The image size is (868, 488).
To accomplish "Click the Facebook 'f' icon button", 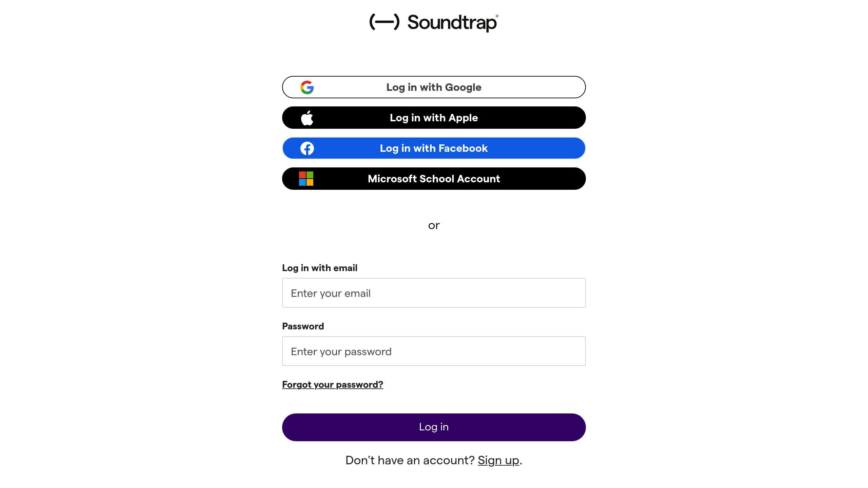I will point(307,148).
